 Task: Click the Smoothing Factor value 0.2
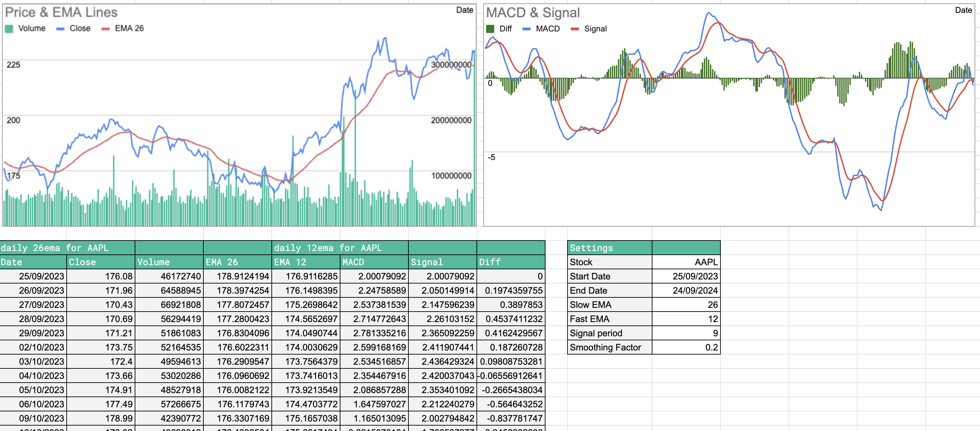coord(686,347)
